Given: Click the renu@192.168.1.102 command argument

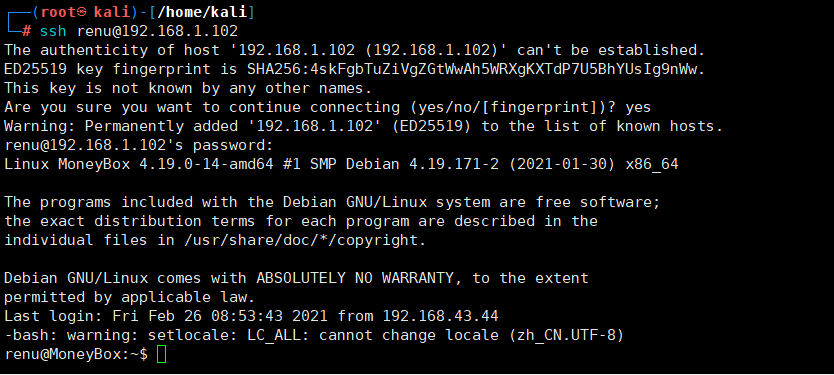Looking at the screenshot, I should click(157, 31).
